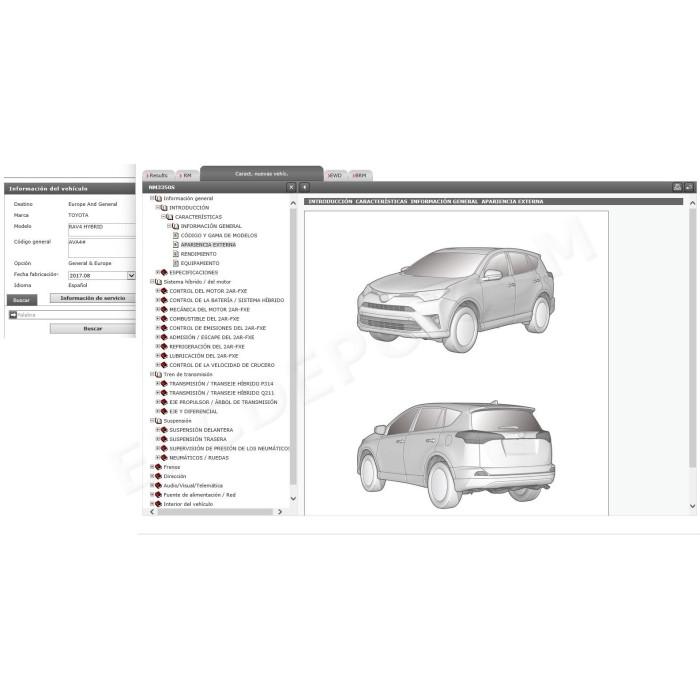The image size is (700, 700).
Task: Click red book icon of Dirección
Action: pyautogui.click(x=158, y=476)
